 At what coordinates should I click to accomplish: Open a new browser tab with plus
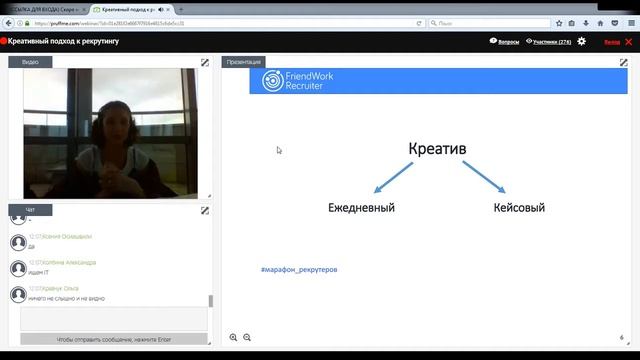(181, 9)
